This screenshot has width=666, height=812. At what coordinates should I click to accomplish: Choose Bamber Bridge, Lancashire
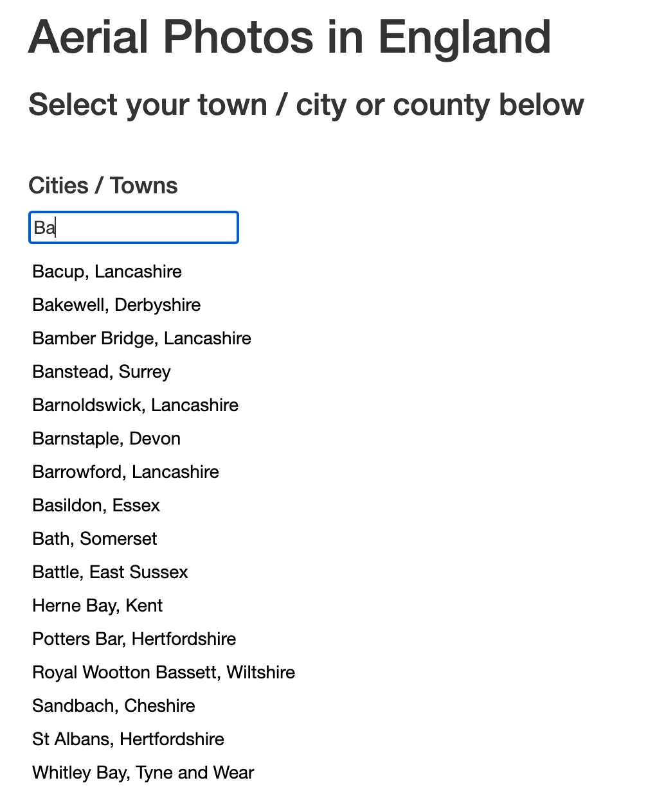(141, 339)
